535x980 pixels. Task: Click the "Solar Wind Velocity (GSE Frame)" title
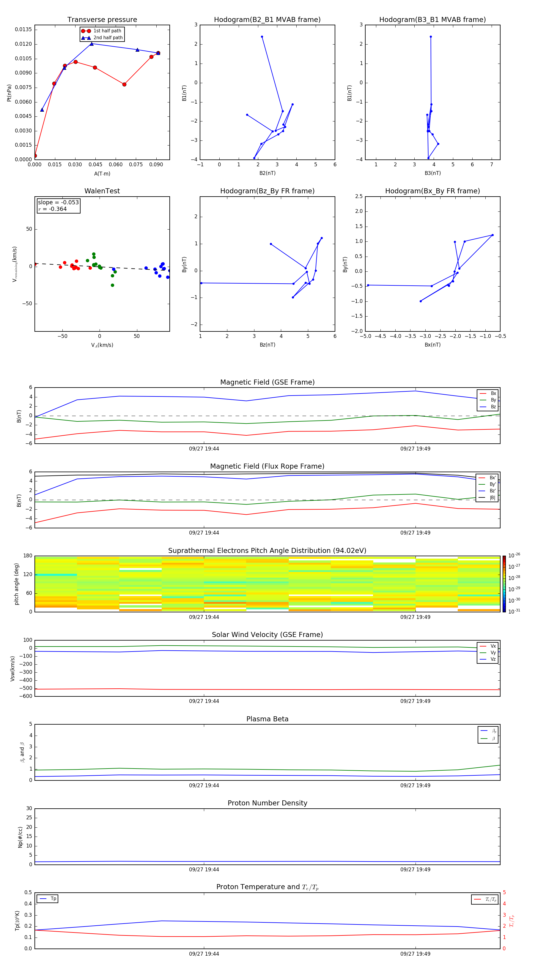[x=267, y=635]
